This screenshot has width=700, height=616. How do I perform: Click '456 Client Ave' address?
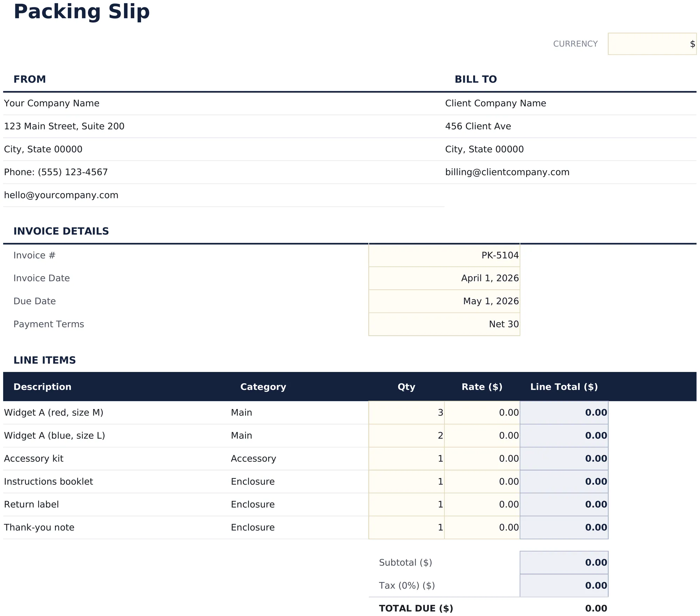coord(478,126)
